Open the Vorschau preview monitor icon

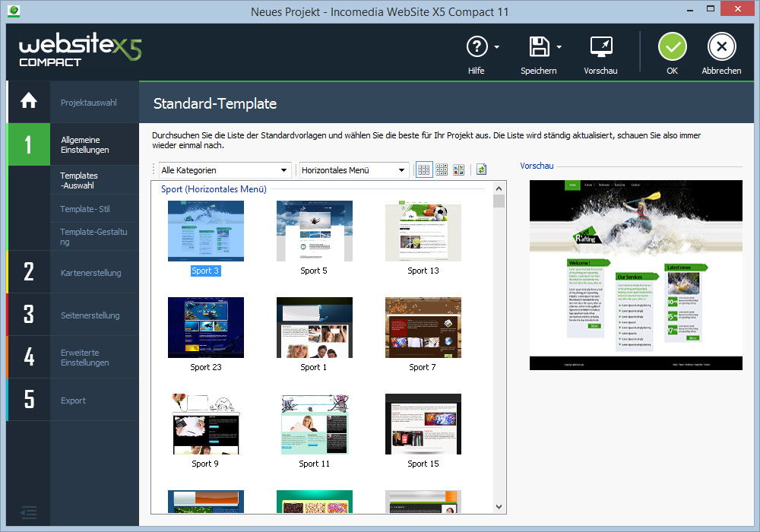601,47
